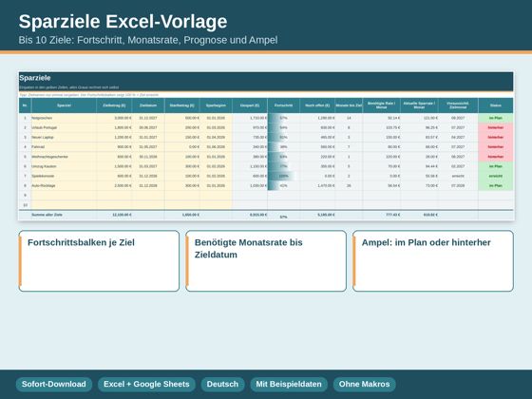Select the Fortschritt column header
532x399 pixels.
pos(284,105)
